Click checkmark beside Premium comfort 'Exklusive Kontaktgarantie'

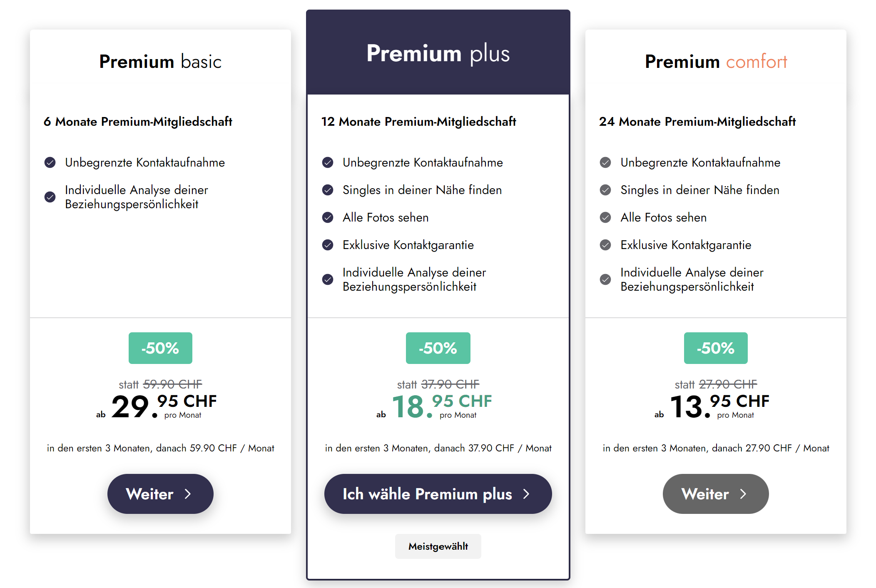[605, 245]
